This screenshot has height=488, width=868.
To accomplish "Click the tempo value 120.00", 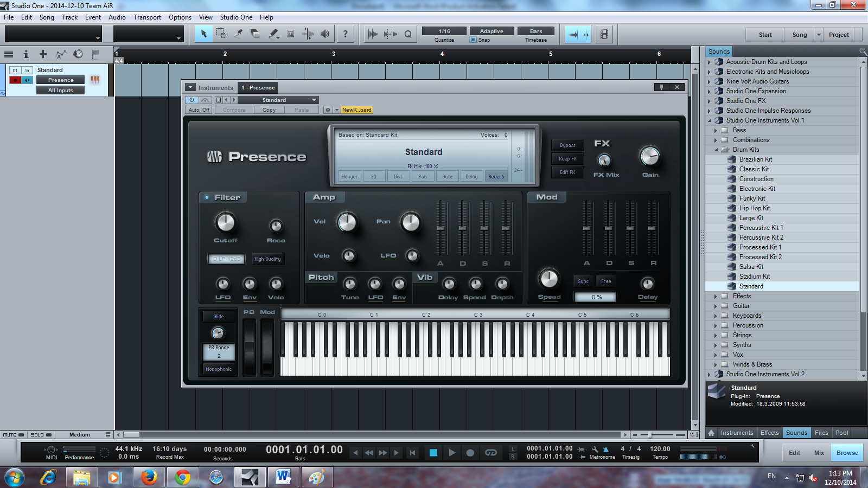I will click(660, 448).
